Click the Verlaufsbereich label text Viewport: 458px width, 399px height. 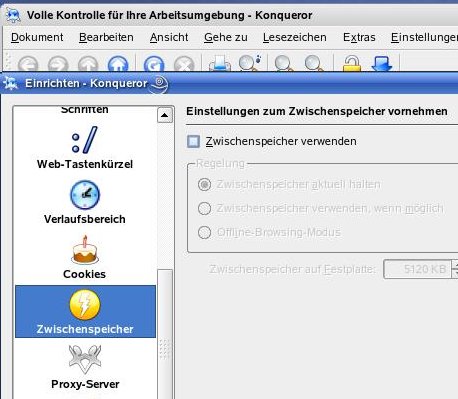click(x=85, y=219)
